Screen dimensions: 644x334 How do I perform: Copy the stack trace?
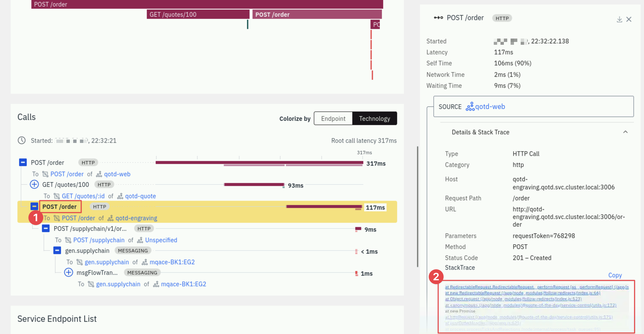pos(615,275)
